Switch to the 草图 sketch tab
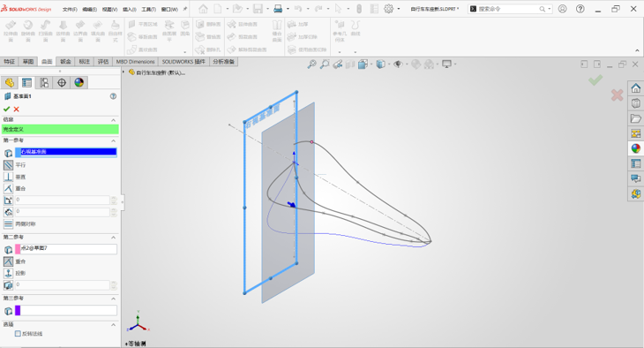644x348 pixels. 28,62
